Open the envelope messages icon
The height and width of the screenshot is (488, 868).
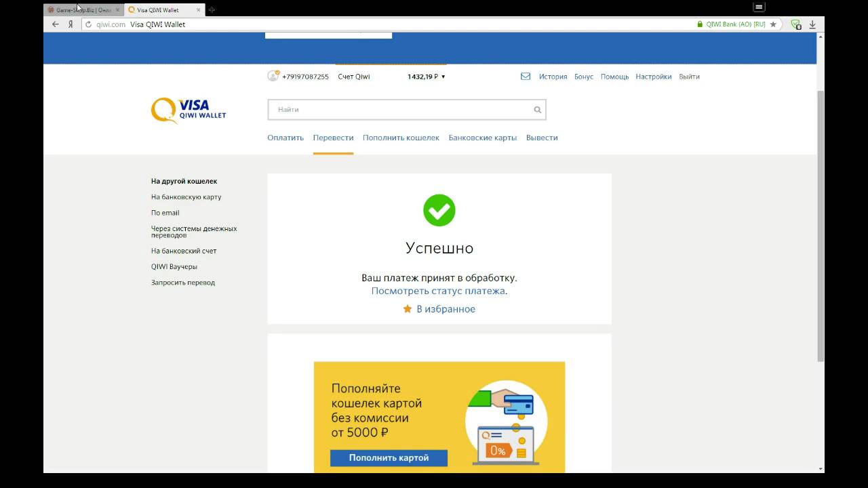(x=526, y=77)
